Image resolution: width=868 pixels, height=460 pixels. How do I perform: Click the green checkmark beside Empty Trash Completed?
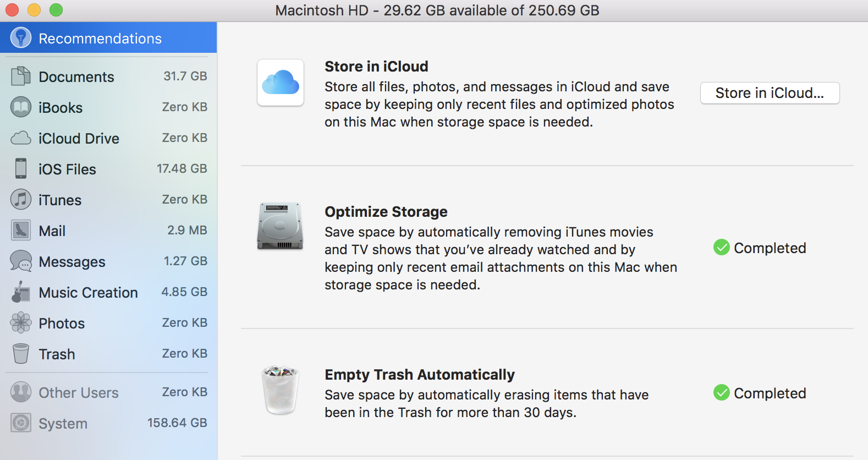722,393
